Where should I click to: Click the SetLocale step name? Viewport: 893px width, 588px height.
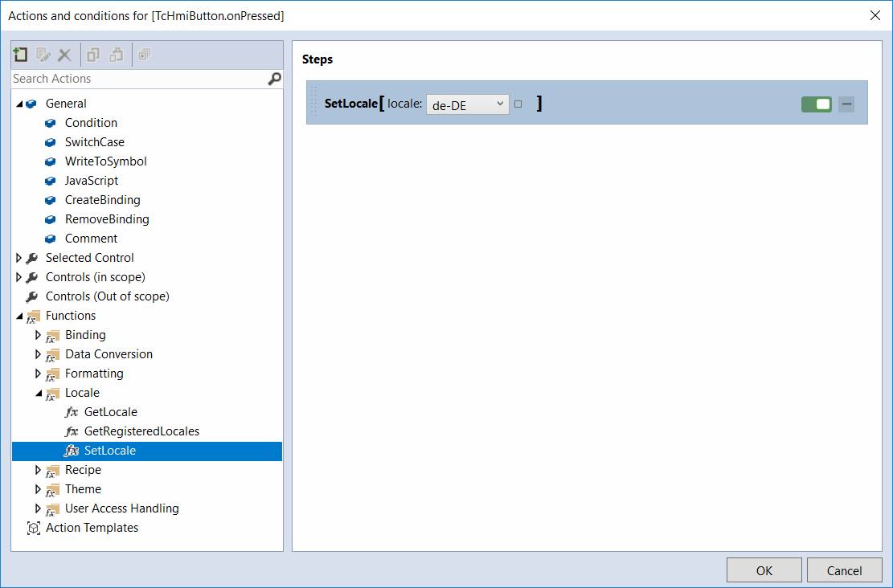[350, 104]
